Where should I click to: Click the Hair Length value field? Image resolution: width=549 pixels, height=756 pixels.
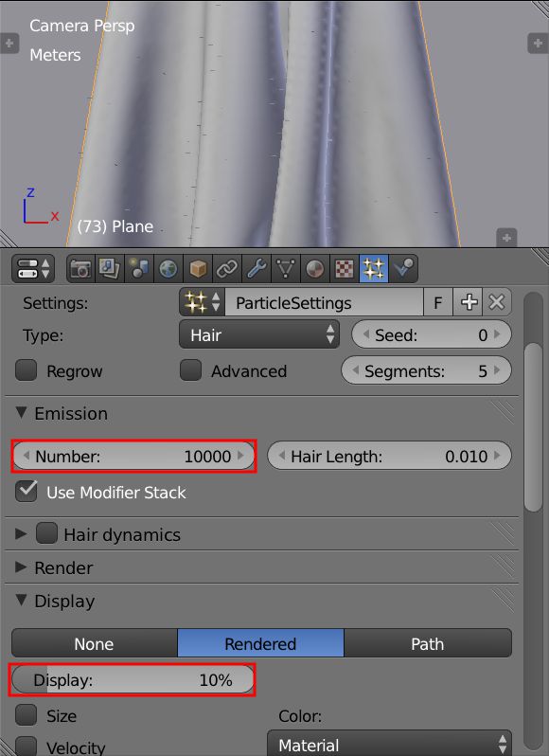[389, 456]
